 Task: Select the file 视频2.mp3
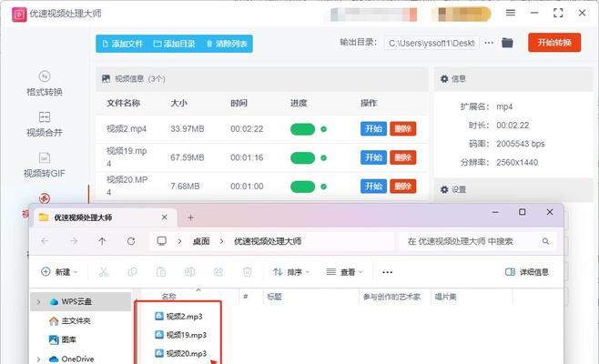(x=178, y=317)
